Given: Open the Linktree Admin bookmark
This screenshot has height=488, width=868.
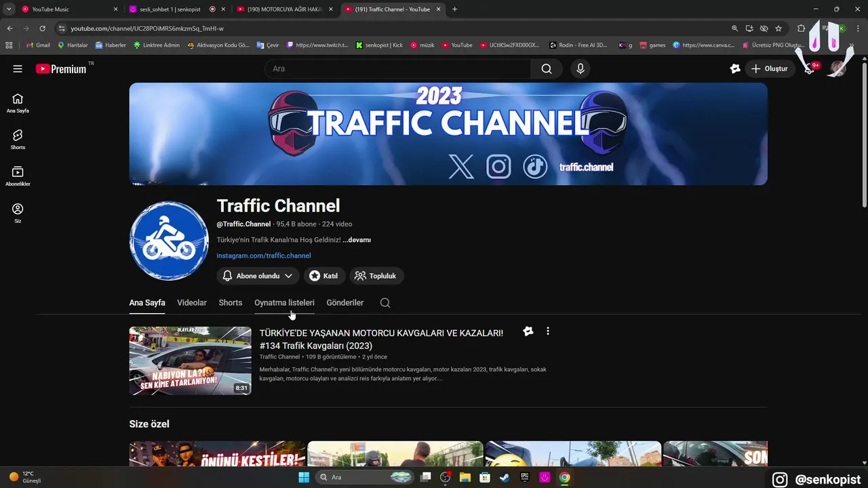Looking at the screenshot, I should point(157,45).
